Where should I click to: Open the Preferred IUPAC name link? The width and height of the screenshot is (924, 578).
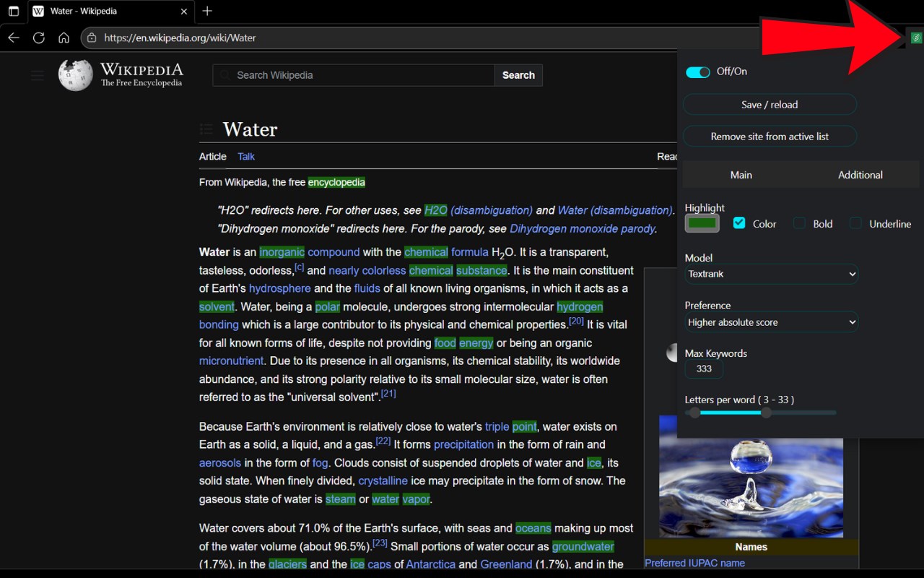point(694,563)
